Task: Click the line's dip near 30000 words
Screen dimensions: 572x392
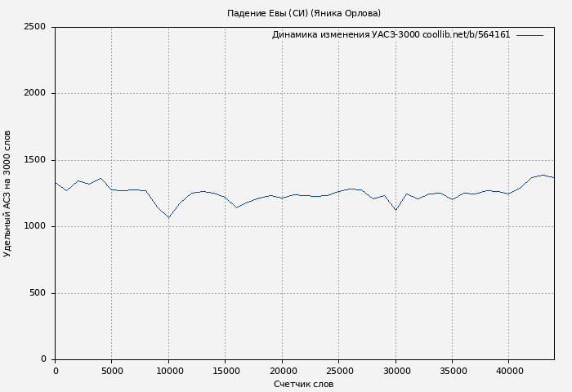Action: point(395,210)
